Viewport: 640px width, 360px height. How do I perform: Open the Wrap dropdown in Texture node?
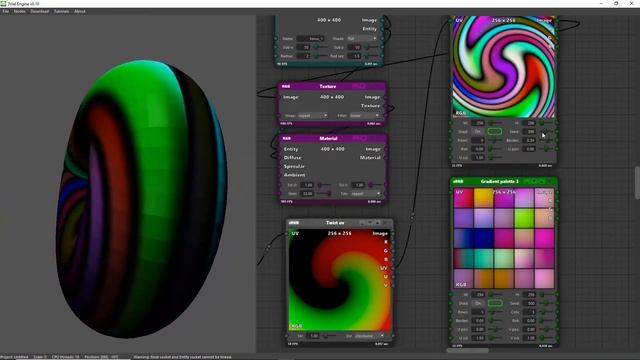pos(312,116)
